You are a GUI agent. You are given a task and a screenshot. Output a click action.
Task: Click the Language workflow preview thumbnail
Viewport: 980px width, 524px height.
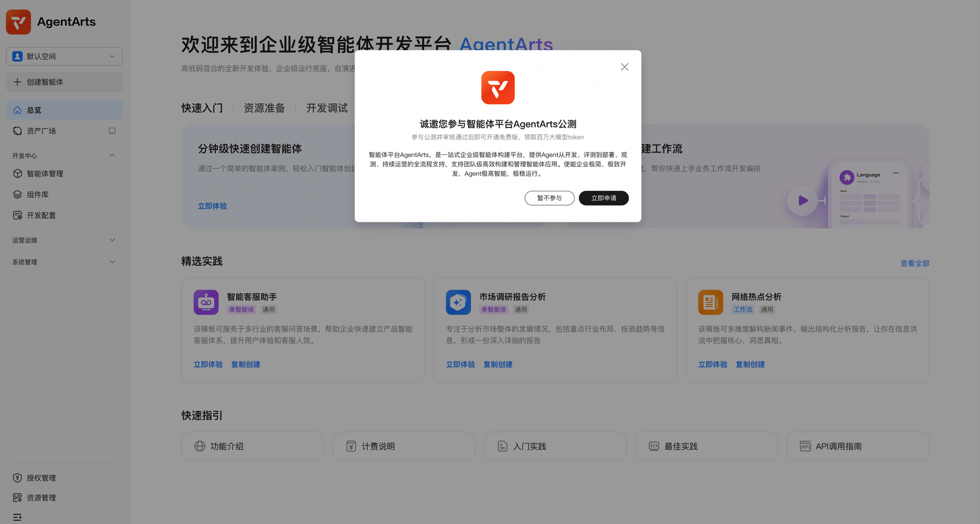[x=869, y=196]
